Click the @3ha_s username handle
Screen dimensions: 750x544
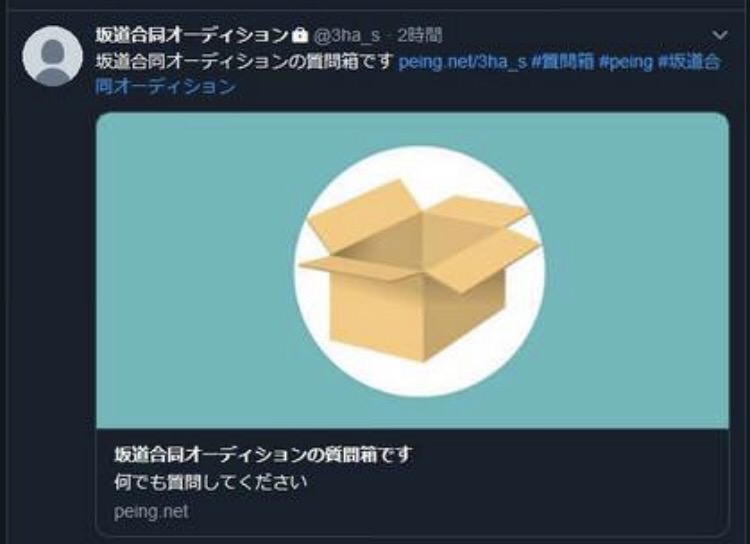click(347, 35)
